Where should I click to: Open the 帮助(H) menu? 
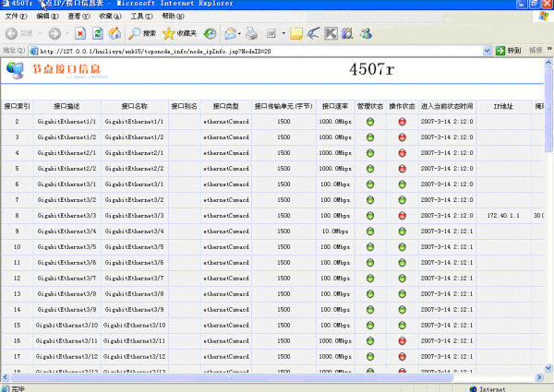pos(174,17)
